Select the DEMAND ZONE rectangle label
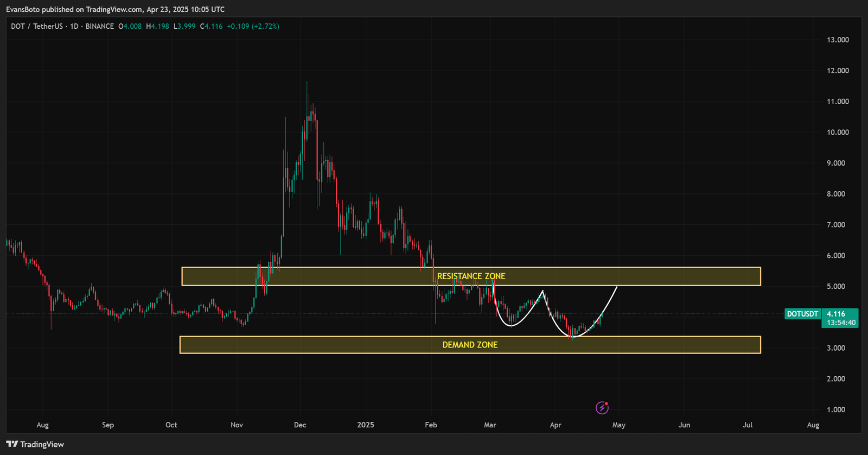The image size is (868, 455). coord(470,345)
